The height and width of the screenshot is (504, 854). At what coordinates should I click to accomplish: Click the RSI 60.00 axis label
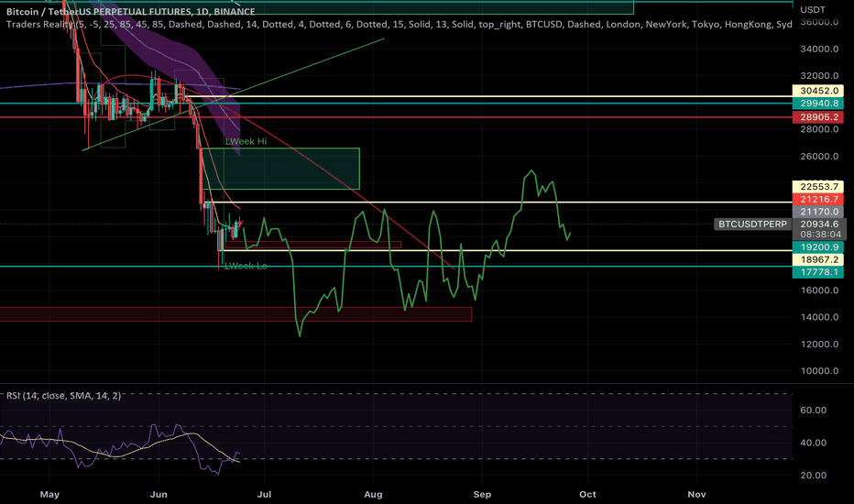(x=813, y=411)
